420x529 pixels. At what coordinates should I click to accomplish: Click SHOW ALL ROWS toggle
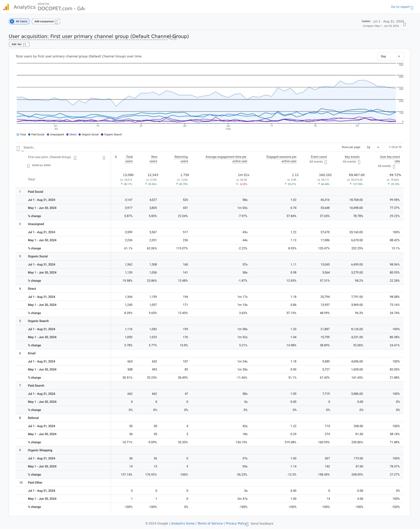39,165
